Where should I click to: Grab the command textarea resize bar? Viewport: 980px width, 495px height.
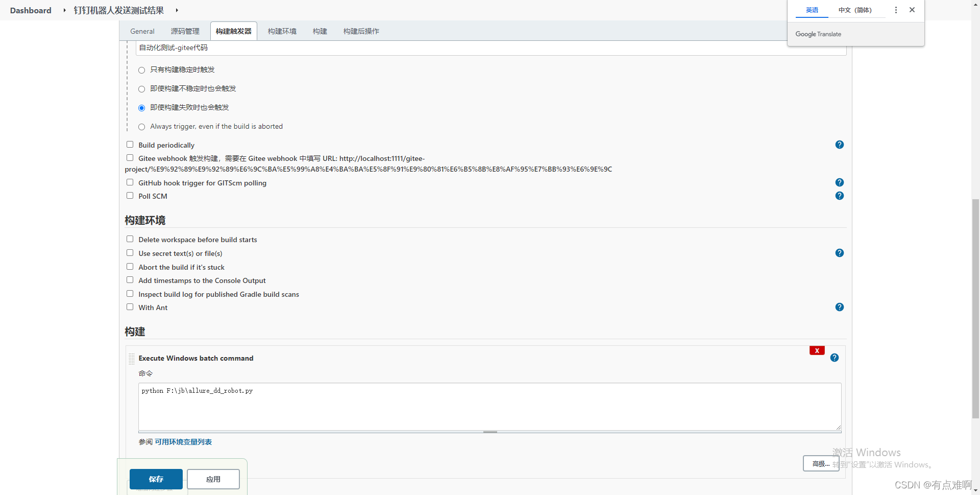click(x=490, y=432)
